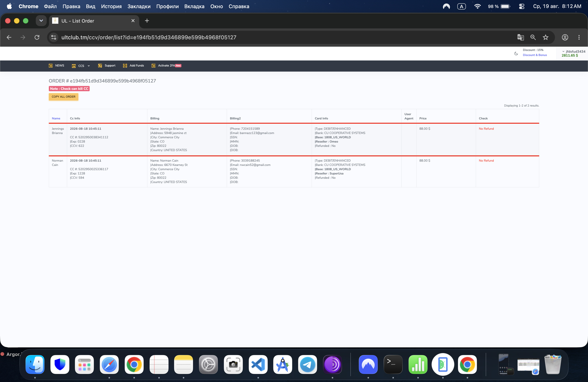
Task: Open the Google Translate icon in address bar
Action: click(521, 37)
